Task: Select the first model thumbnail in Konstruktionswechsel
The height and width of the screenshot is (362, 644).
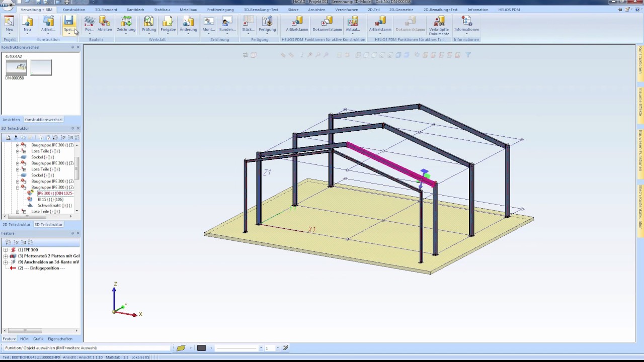Action: point(16,67)
